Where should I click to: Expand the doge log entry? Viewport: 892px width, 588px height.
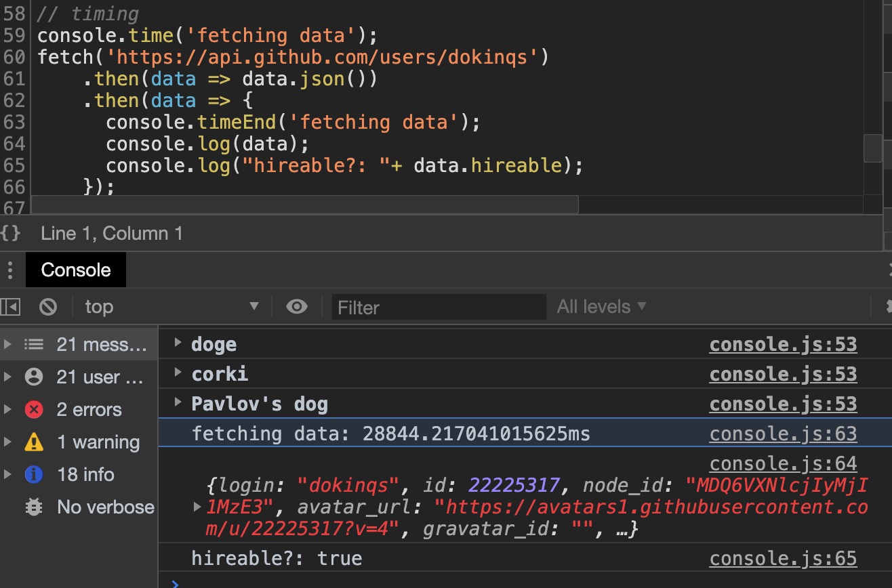pyautogui.click(x=178, y=343)
